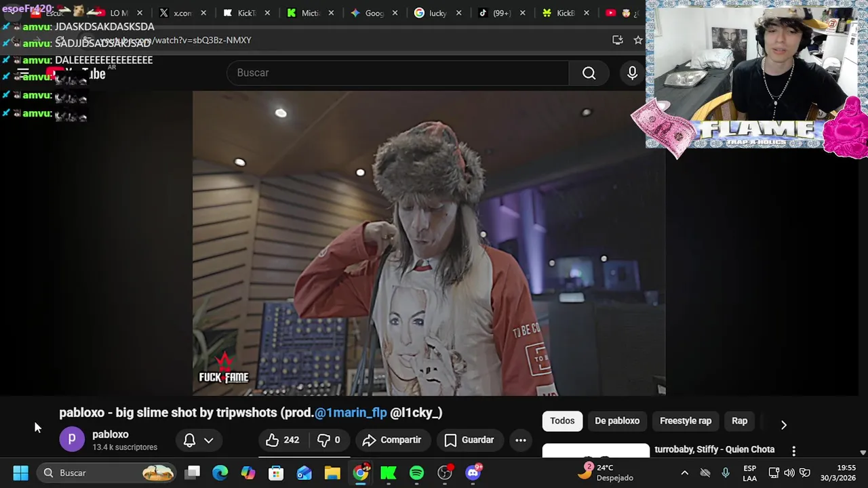Select the Freestyle rap filter chip
868x488 pixels.
click(x=686, y=421)
